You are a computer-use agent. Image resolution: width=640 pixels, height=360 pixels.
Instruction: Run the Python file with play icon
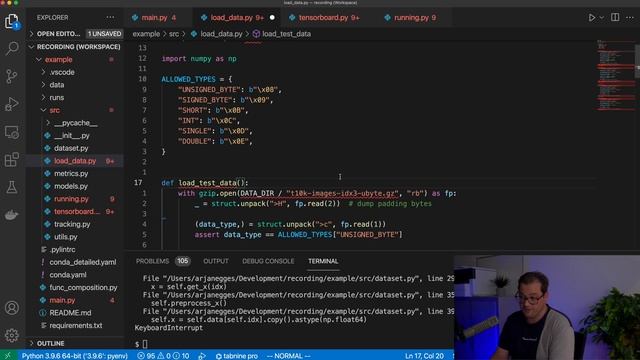coord(591,18)
